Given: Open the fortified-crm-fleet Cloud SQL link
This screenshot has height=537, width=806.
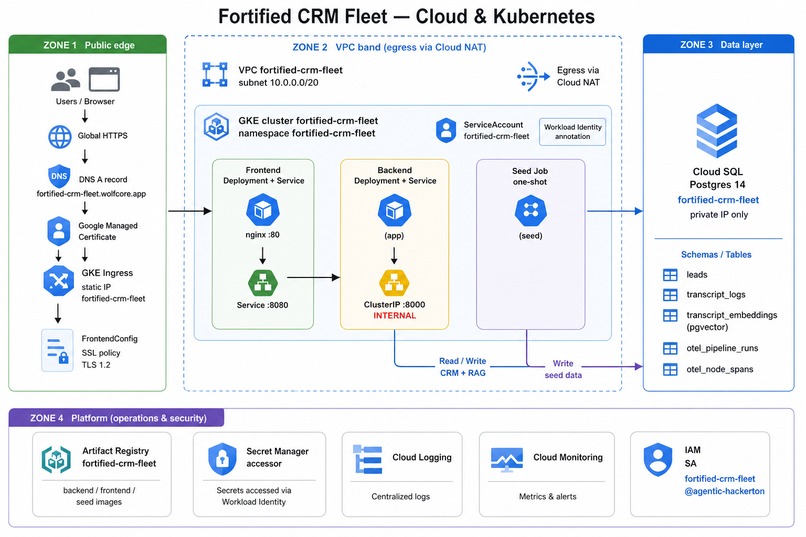Looking at the screenshot, I should 718,200.
